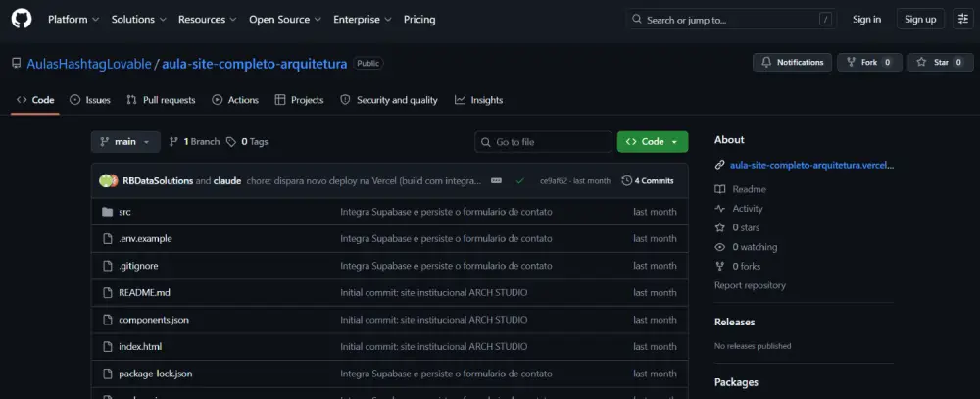The width and height of the screenshot is (980, 399).
Task: Open the .gitignore file
Action: [x=138, y=266]
